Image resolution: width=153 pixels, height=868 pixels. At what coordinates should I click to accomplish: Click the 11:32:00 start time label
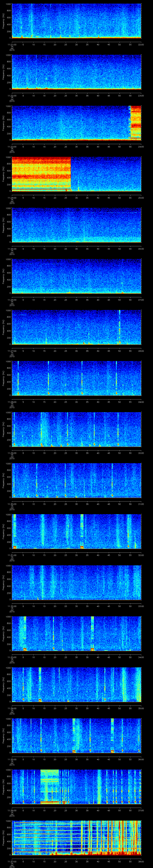12,606
